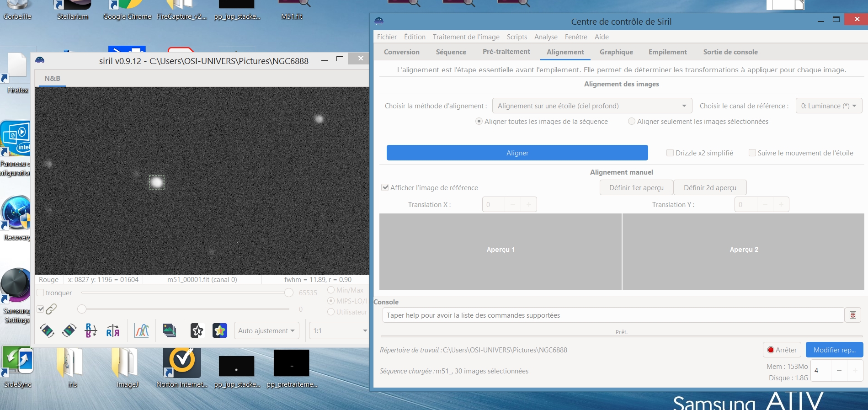The height and width of the screenshot is (410, 868).
Task: Enable the tronquer checkbox
Action: (41, 293)
